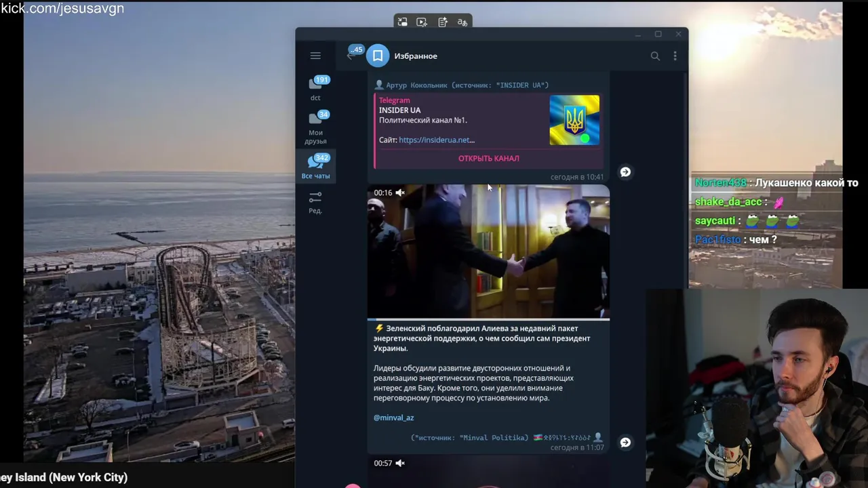Click the notes sparkle icon in floating toolbar

click(x=443, y=22)
